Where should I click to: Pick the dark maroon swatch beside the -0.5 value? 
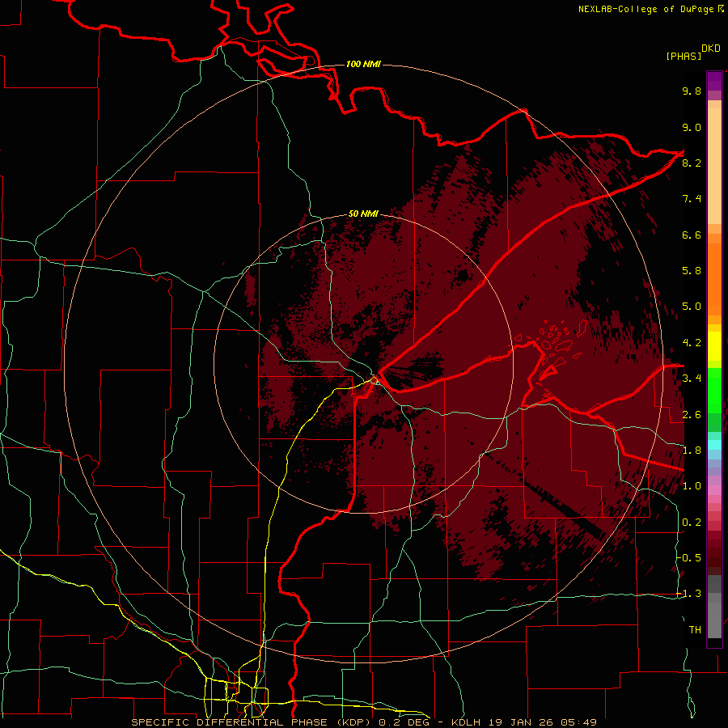pyautogui.click(x=714, y=562)
